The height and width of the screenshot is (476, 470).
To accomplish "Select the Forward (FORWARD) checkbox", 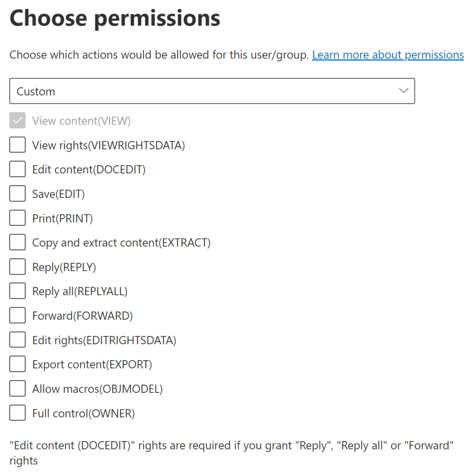I will 18,316.
